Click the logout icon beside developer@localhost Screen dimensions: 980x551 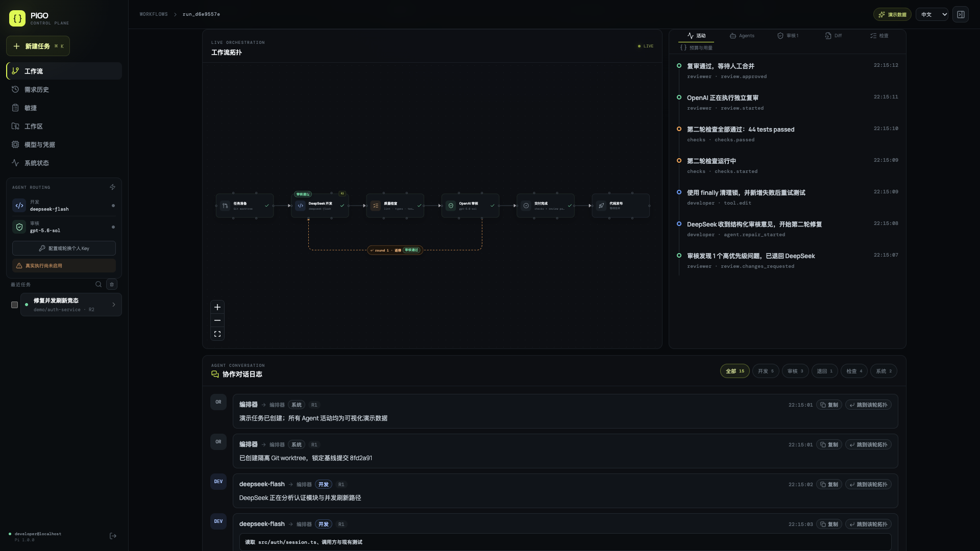point(113,536)
